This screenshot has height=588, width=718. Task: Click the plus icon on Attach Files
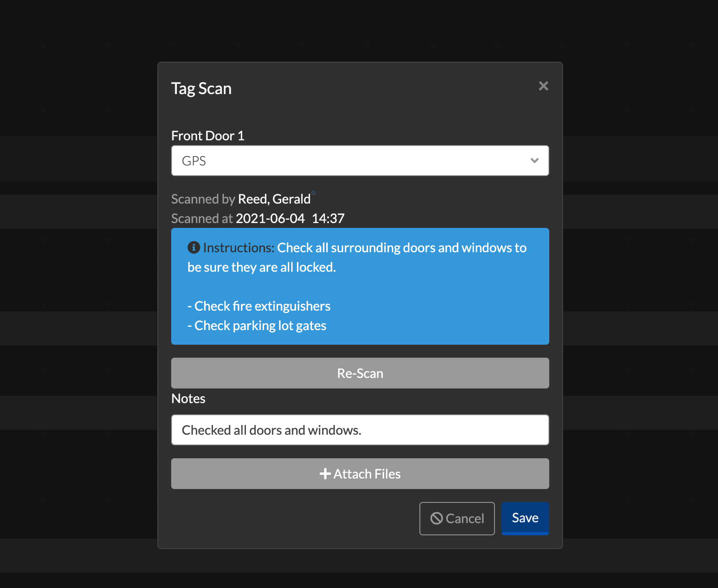pyautogui.click(x=325, y=473)
